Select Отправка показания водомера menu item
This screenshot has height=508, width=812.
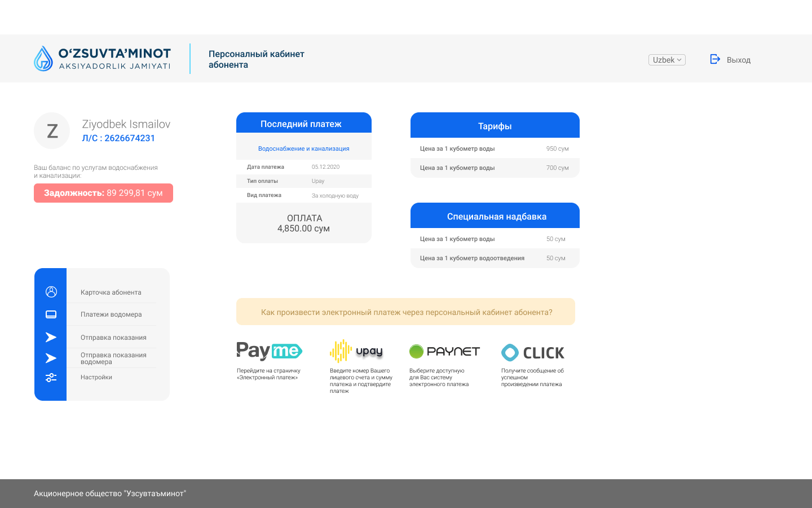(x=113, y=358)
